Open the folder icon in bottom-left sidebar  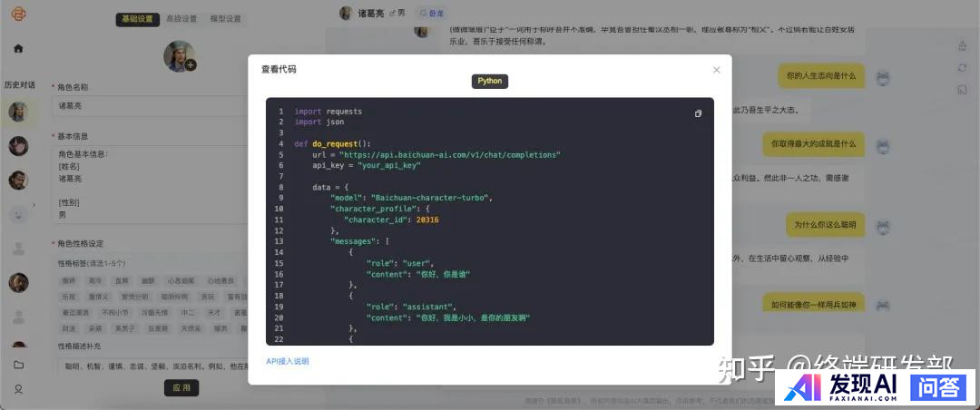pos(18,365)
